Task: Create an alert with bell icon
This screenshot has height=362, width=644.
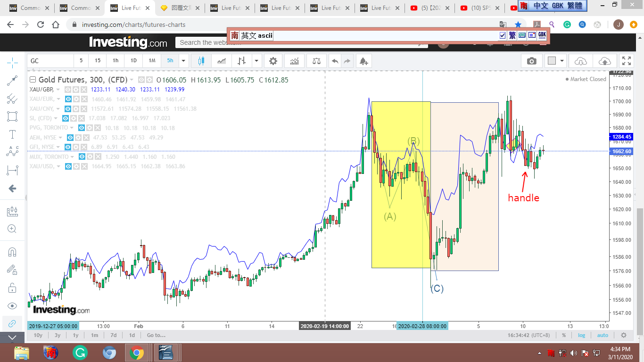Action: coord(363,61)
